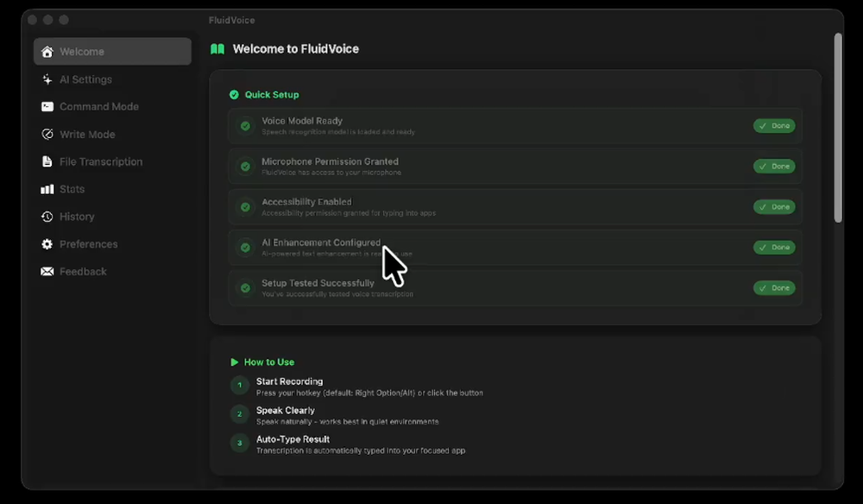Click the Speak Clearly step title
The height and width of the screenshot is (504, 863).
[x=286, y=411]
